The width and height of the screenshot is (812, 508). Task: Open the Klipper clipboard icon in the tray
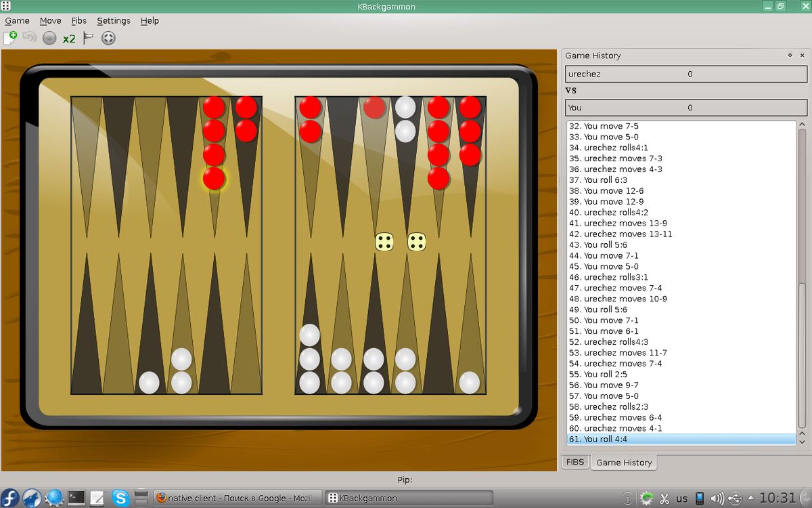(x=665, y=497)
